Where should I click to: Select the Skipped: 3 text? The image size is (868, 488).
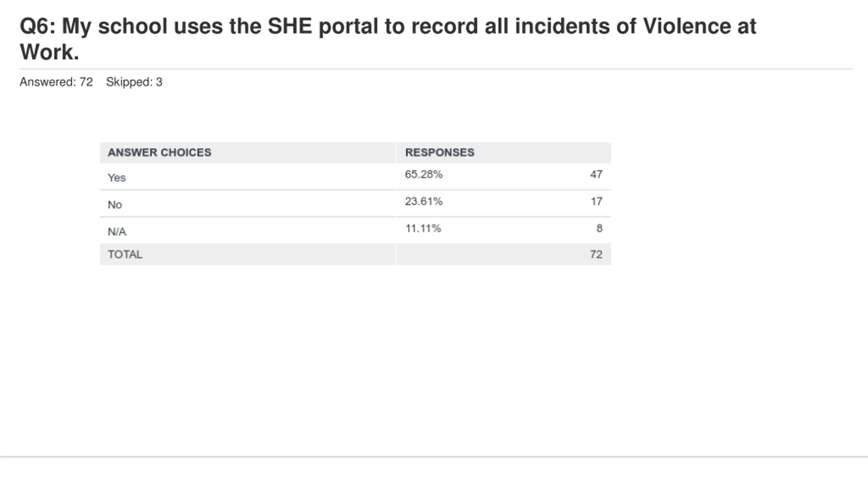134,82
